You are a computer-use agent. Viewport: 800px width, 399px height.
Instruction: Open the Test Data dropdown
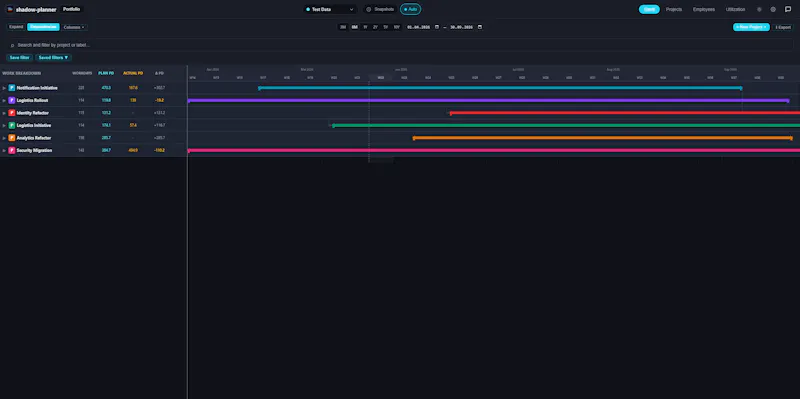[x=330, y=9]
